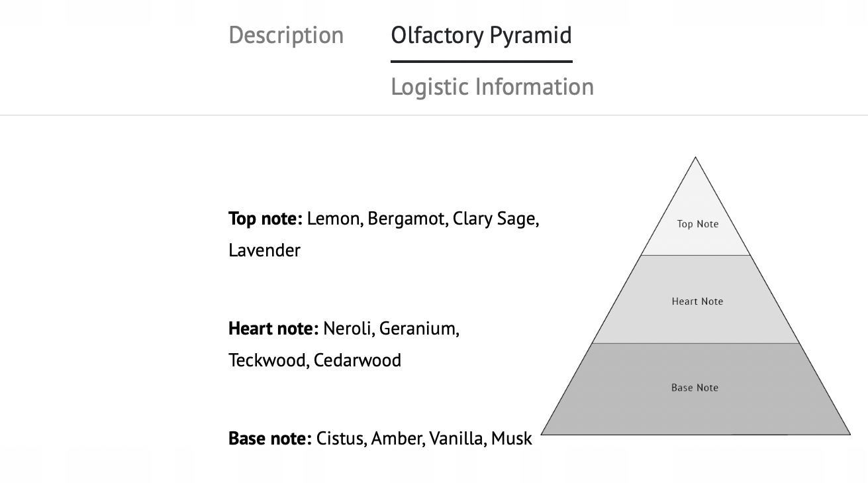Viewport: 868px width, 483px height.
Task: Click the Top Note pyramid section
Action: pos(697,224)
